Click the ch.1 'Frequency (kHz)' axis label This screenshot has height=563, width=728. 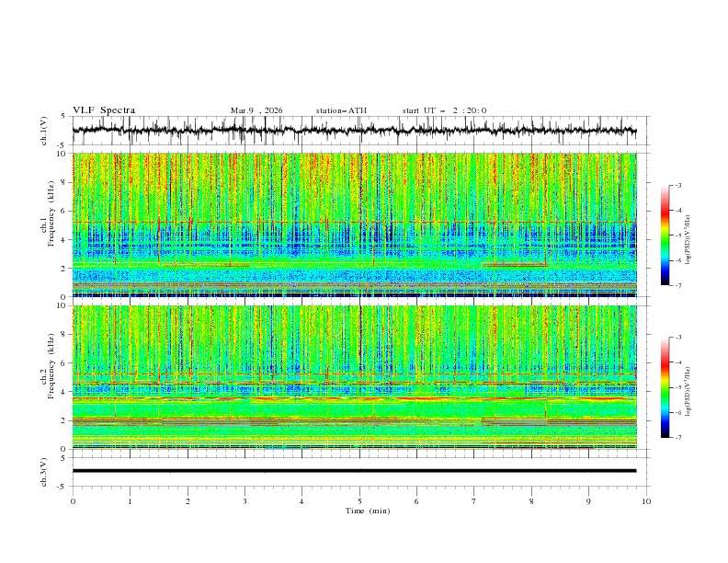(51, 213)
